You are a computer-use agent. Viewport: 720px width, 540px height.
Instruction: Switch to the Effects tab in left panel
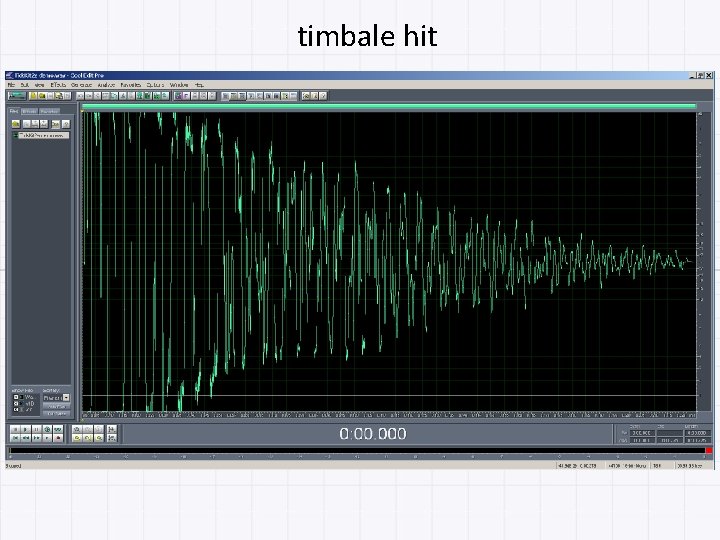coord(29,111)
